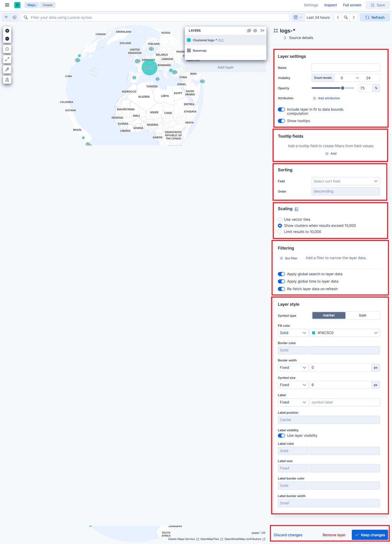
Task: Focus the Lucene query search field
Action: [x=155, y=18]
